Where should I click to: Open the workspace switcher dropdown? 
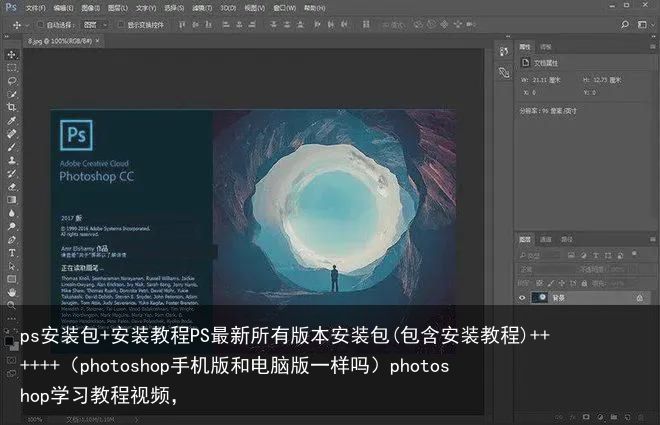[x=645, y=25]
